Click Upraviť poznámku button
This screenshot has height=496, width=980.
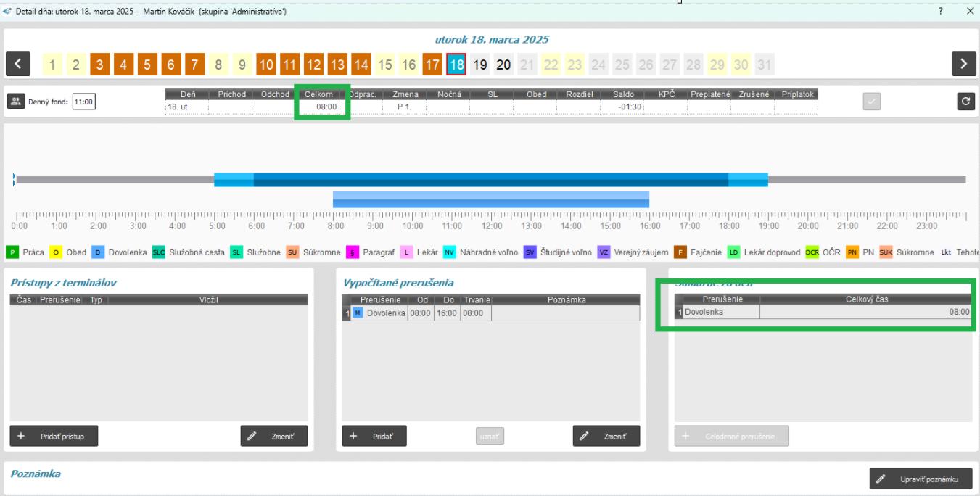pos(921,479)
